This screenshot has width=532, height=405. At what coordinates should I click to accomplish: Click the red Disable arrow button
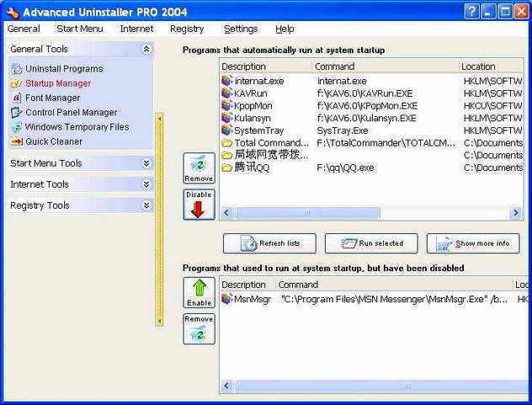(x=199, y=205)
